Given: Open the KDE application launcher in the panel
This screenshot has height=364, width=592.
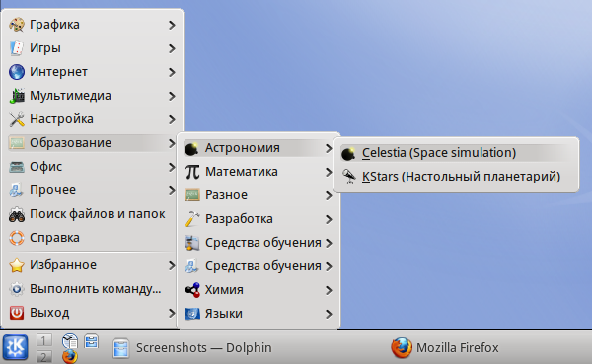Looking at the screenshot, I should (x=16, y=347).
